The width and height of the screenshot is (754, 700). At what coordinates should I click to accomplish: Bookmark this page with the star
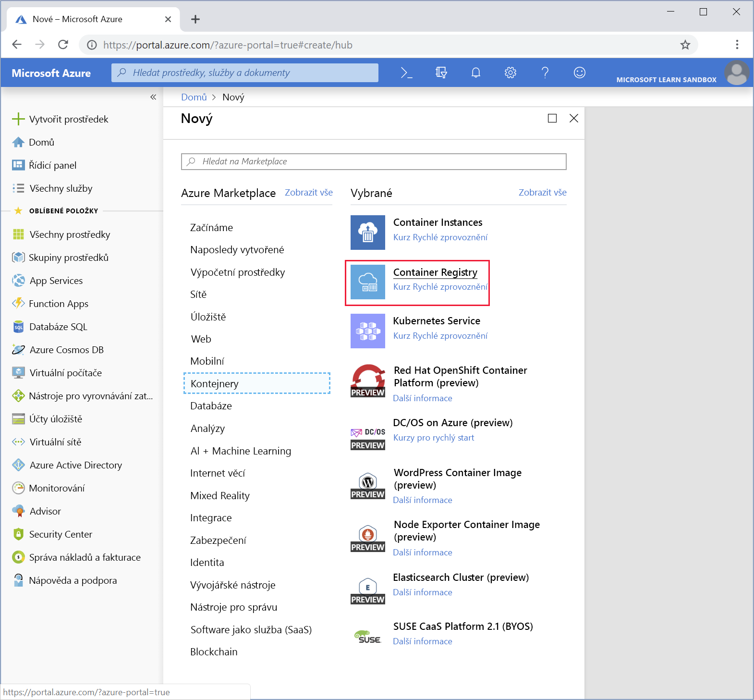tap(685, 45)
